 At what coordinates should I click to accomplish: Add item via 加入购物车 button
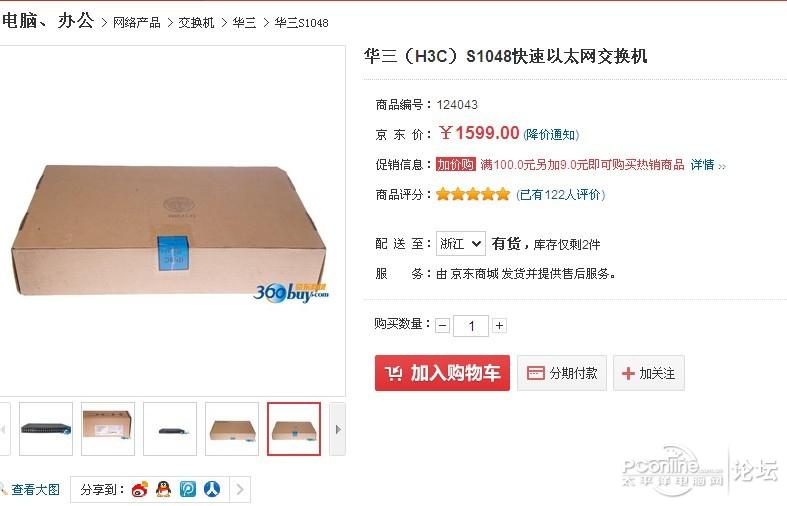click(x=442, y=373)
